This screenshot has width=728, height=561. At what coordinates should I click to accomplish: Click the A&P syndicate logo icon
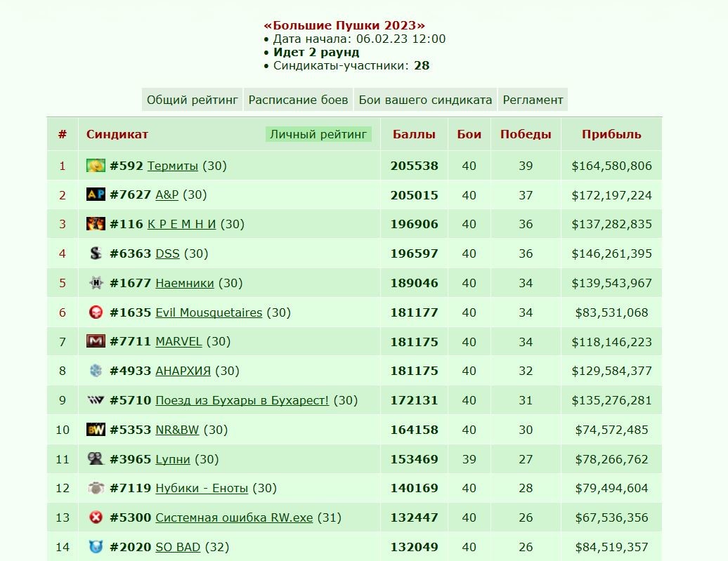[96, 194]
